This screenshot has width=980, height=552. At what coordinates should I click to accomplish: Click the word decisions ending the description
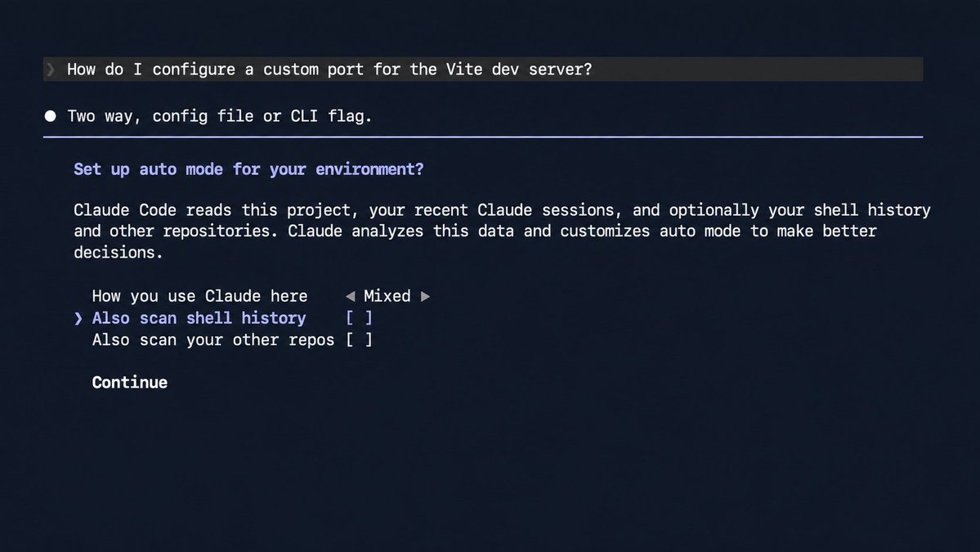(x=119, y=253)
